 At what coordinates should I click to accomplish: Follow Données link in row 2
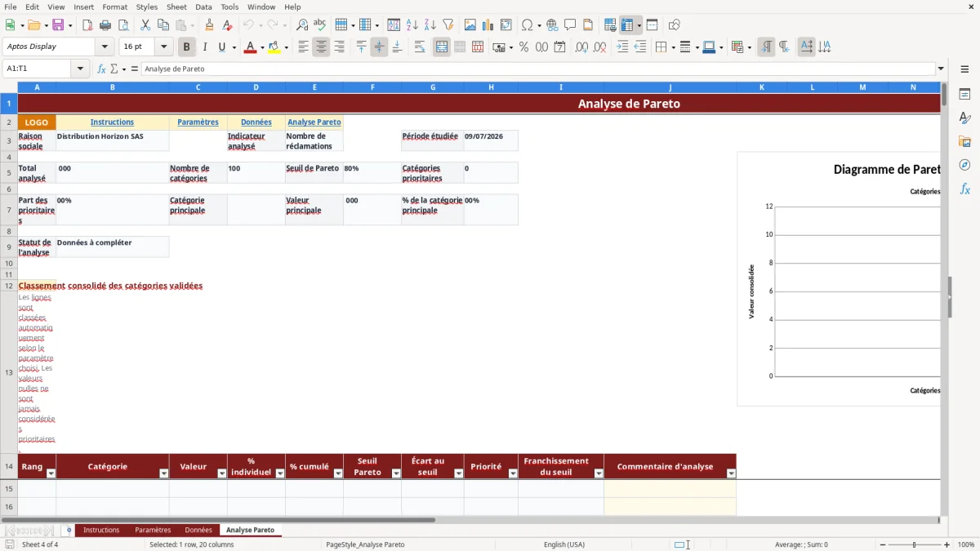point(256,122)
